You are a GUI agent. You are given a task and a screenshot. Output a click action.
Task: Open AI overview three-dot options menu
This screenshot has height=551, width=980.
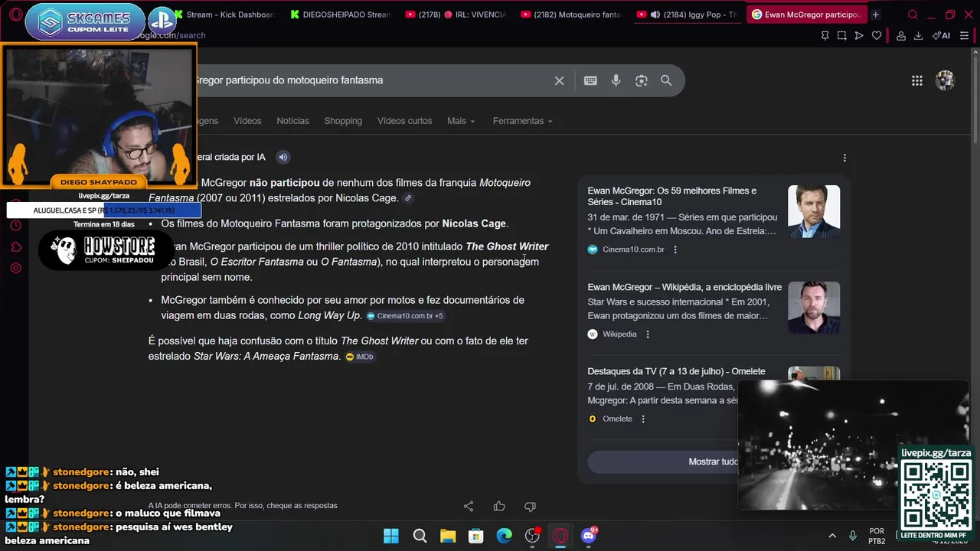pyautogui.click(x=844, y=158)
